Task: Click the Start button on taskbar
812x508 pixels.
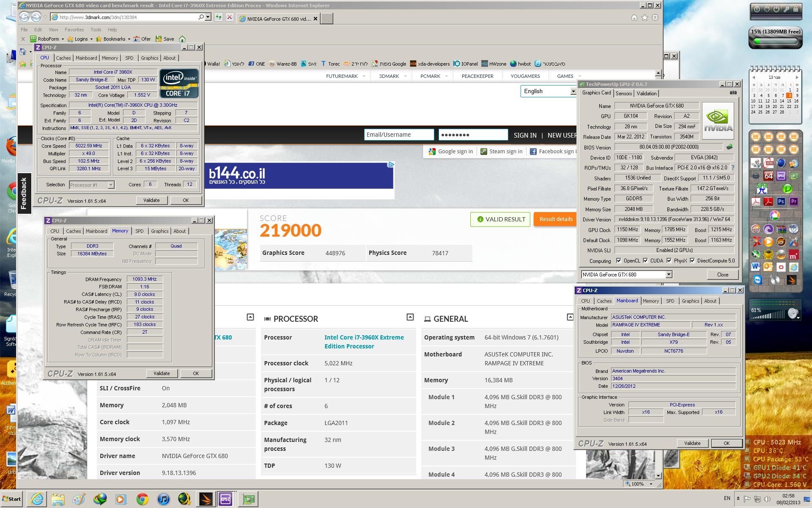Action: pyautogui.click(x=11, y=499)
